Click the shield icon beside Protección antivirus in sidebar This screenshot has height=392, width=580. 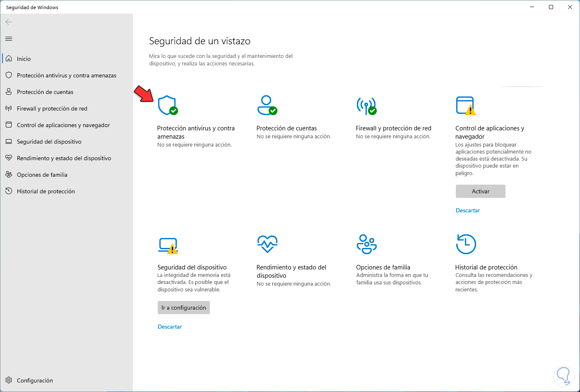point(9,75)
